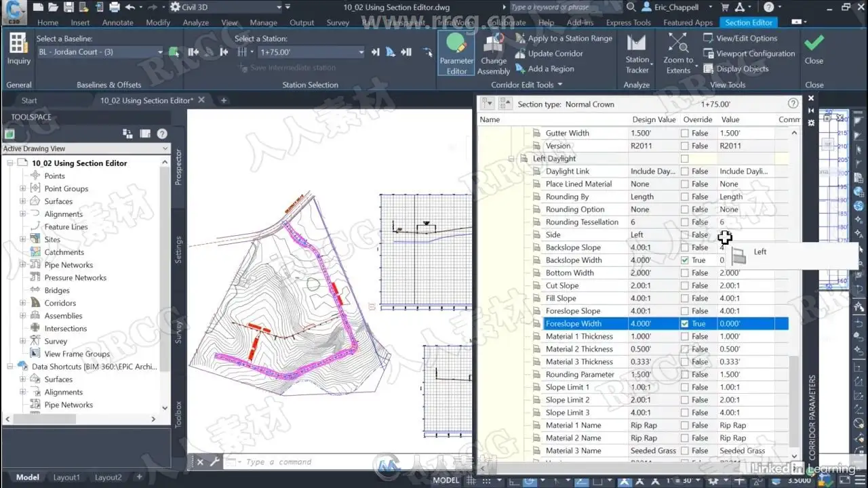This screenshot has width=868, height=488.
Task: Close the 10_02 Using Section Editor tab
Action: pyautogui.click(x=201, y=100)
